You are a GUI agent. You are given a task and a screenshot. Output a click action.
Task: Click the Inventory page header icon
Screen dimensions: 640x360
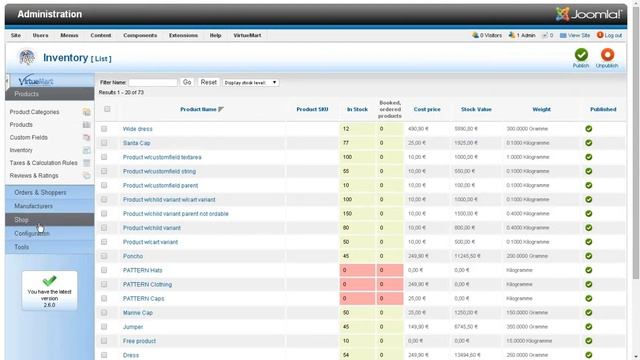[27, 58]
